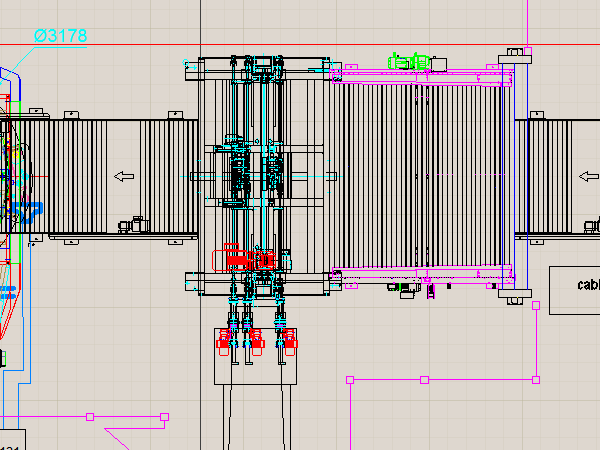The width and height of the screenshot is (600, 450).
Task: Click the blue shape at left edge
Action: coord(28,211)
